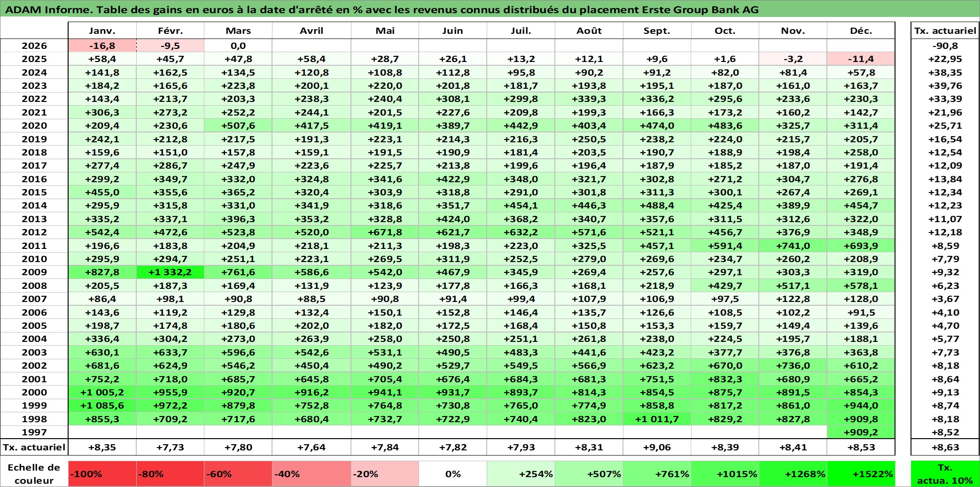Click the 'Tx. actua. 10%' green swatch

pos(945,474)
